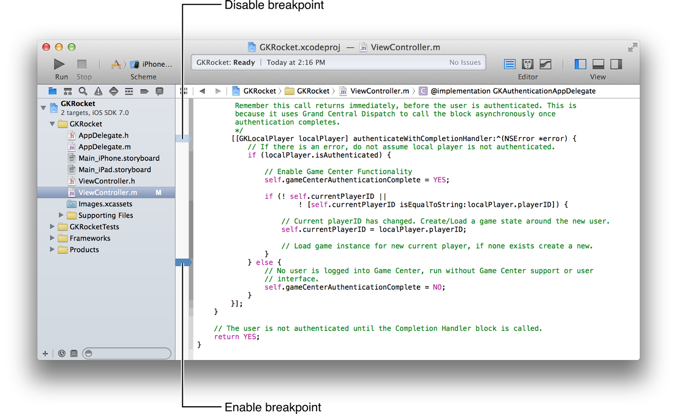Image resolution: width=677 pixels, height=414 pixels.
Task: Click the Stop button in the toolbar
Action: [x=82, y=64]
